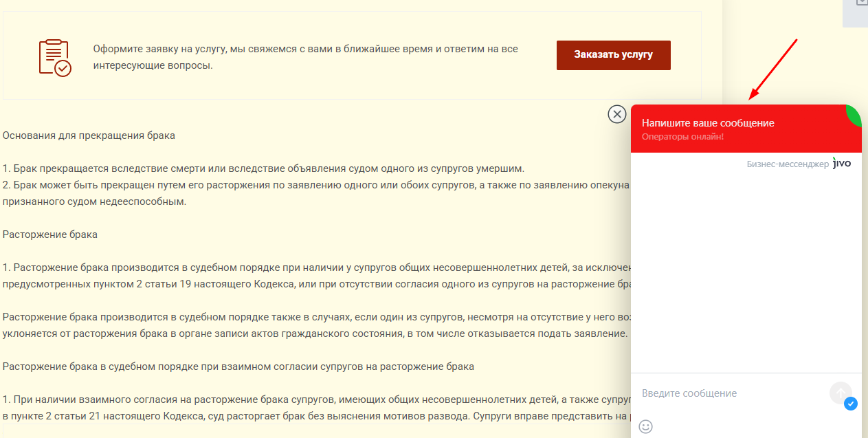Close the Jivo chat popup with the X
Viewport: 868px width, 438px height.
click(616, 115)
